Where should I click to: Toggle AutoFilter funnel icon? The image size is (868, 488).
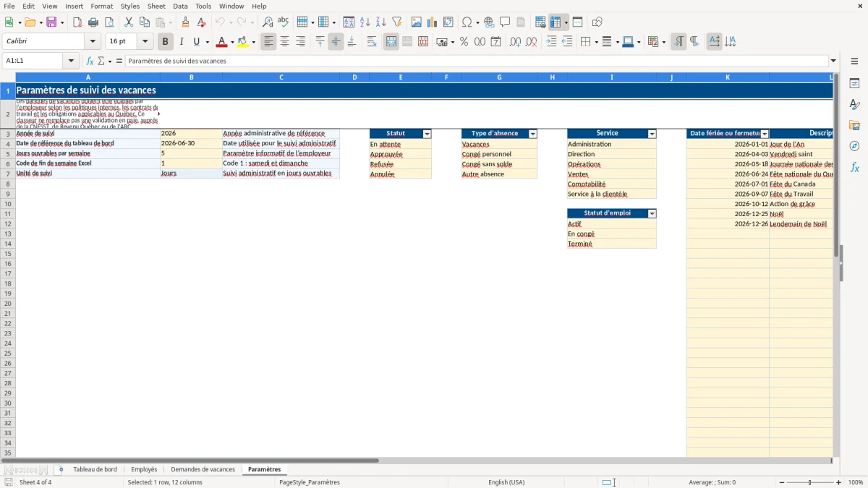(397, 22)
